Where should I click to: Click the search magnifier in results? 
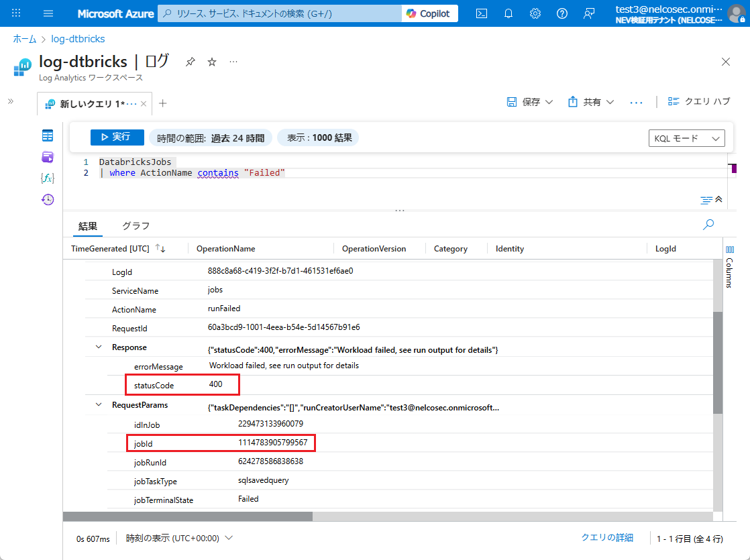(708, 225)
